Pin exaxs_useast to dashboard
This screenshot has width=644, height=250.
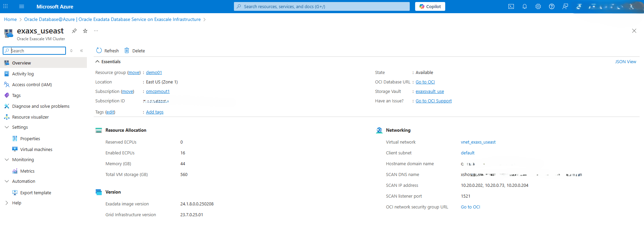[74, 31]
